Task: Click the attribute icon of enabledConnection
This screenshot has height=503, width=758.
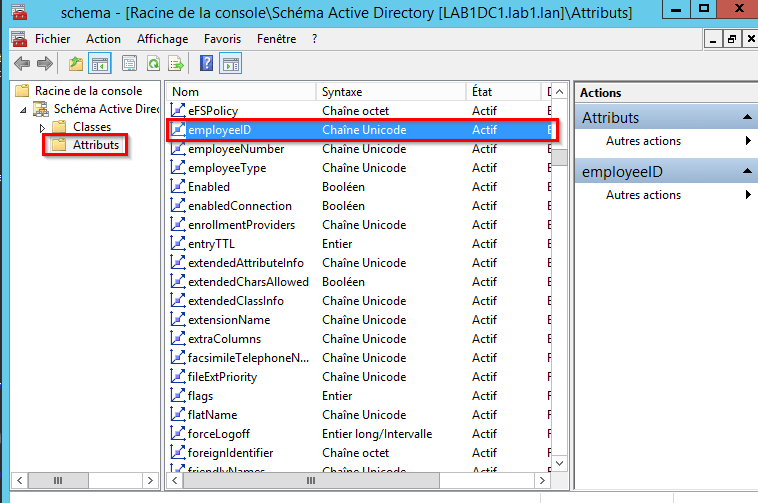Action: coord(178,205)
